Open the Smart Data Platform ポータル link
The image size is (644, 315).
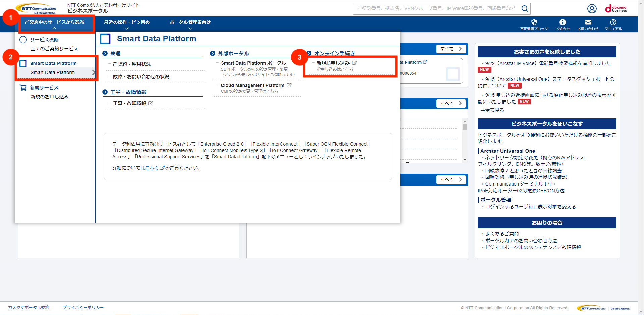pyautogui.click(x=254, y=63)
